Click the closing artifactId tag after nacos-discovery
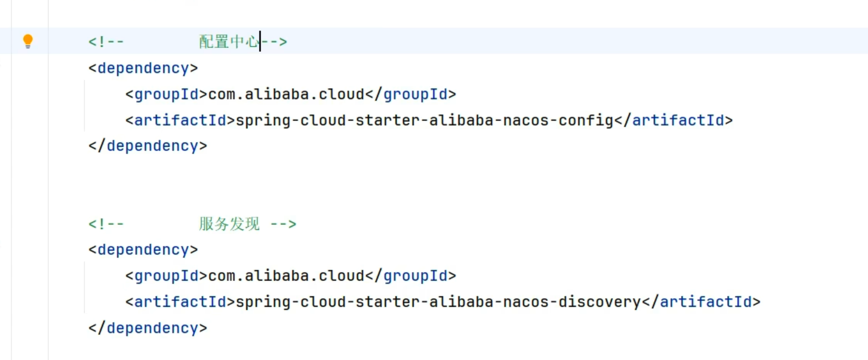Image resolution: width=868 pixels, height=360 pixels. [701, 302]
